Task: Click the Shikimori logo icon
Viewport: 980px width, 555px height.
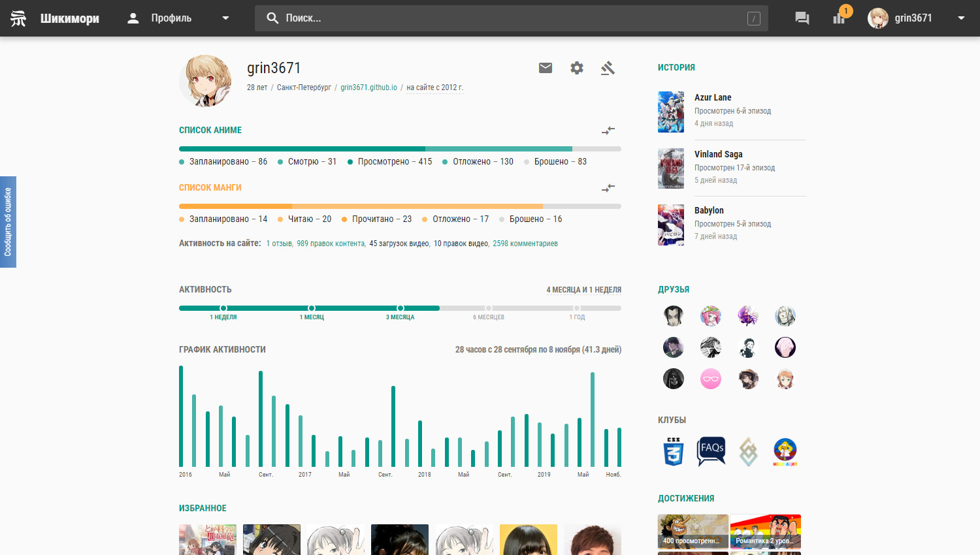Action: click(x=18, y=18)
